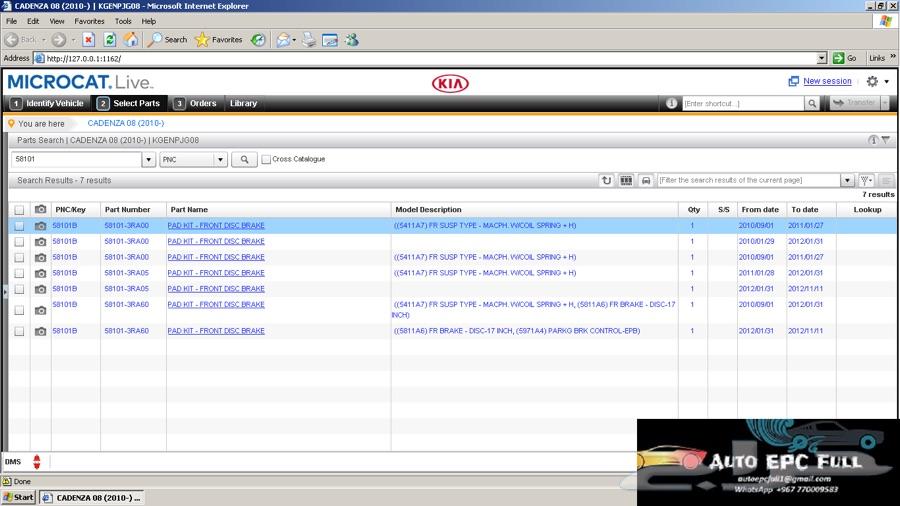Switch to the Library tab
The image size is (900, 506).
[243, 103]
